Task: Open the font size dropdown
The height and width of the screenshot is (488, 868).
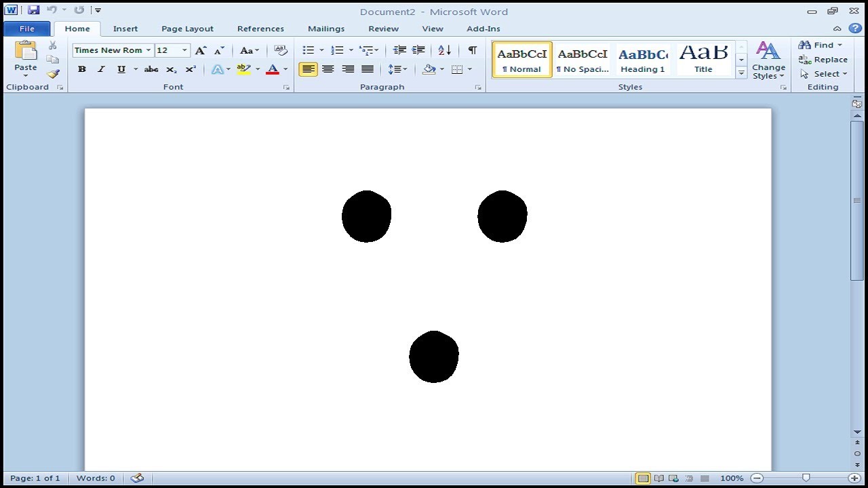Action: pos(184,50)
